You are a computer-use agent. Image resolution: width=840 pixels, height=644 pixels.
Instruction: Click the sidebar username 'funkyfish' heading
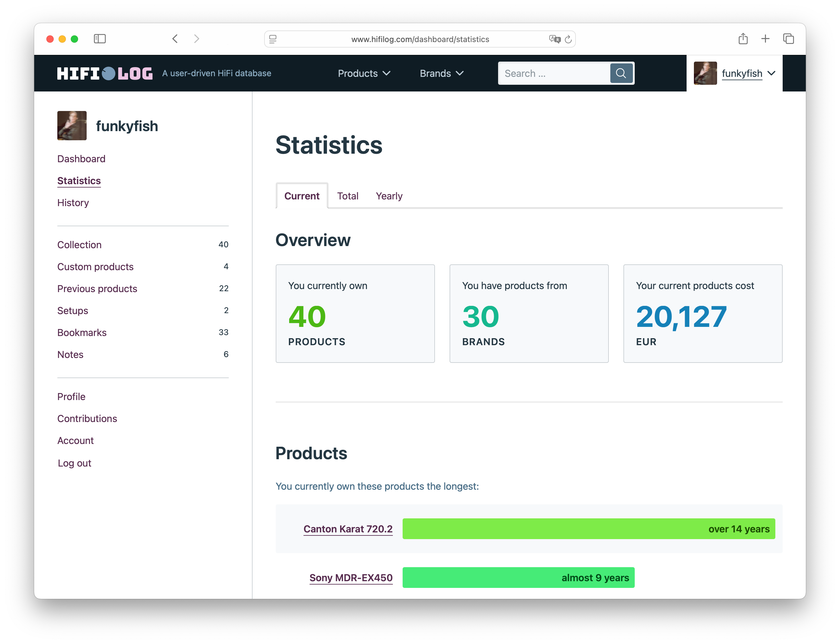click(127, 126)
